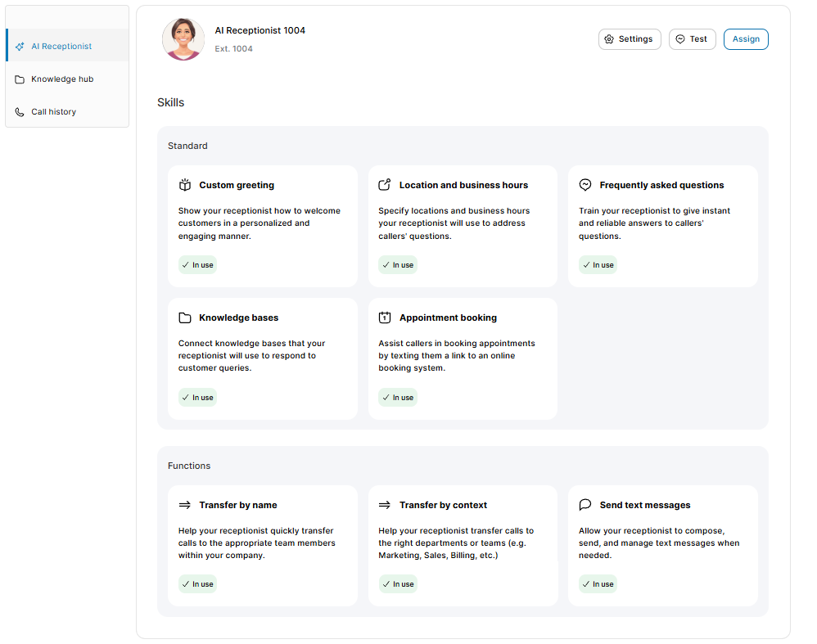Select the Transfer by name arrow icon
Image resolution: width=817 pixels, height=644 pixels.
(183, 504)
